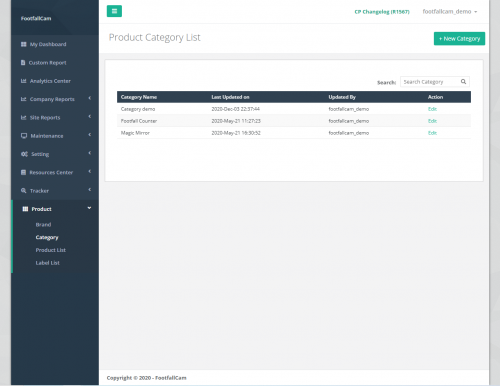Click the Resources Center book icon

coord(23,172)
